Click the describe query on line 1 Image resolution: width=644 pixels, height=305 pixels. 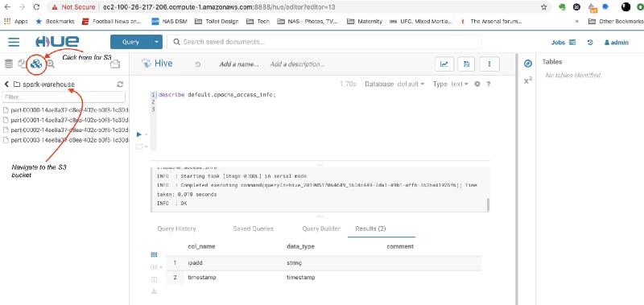217,94
